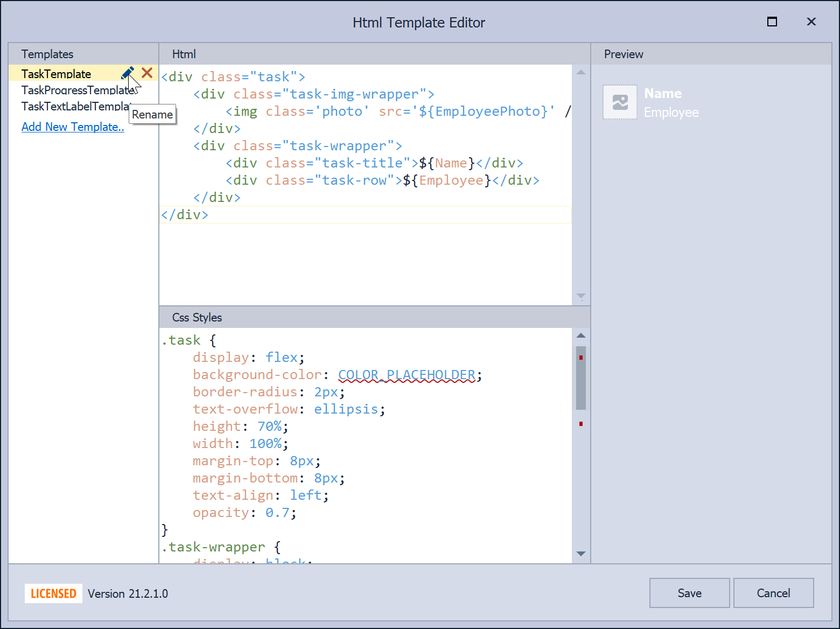Click Css Styles scrollbar down arrow
The height and width of the screenshot is (629, 840).
point(580,554)
